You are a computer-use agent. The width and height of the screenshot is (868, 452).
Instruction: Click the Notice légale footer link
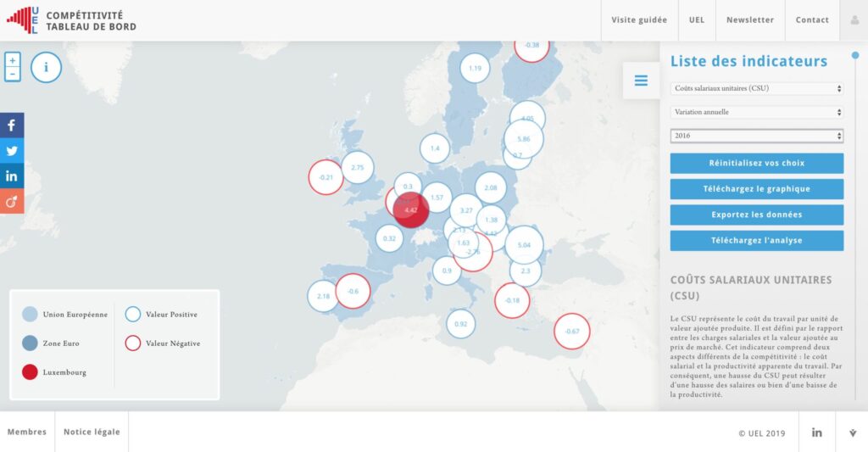click(92, 432)
